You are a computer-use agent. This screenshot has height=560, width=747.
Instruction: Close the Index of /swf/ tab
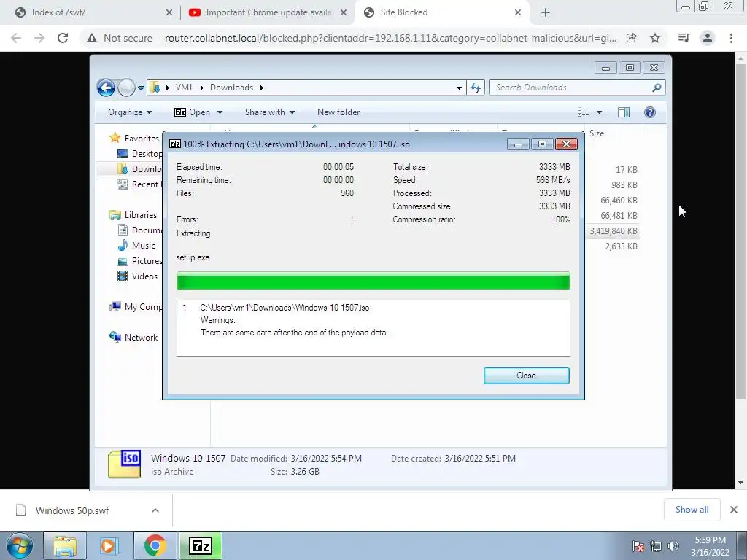tap(169, 12)
